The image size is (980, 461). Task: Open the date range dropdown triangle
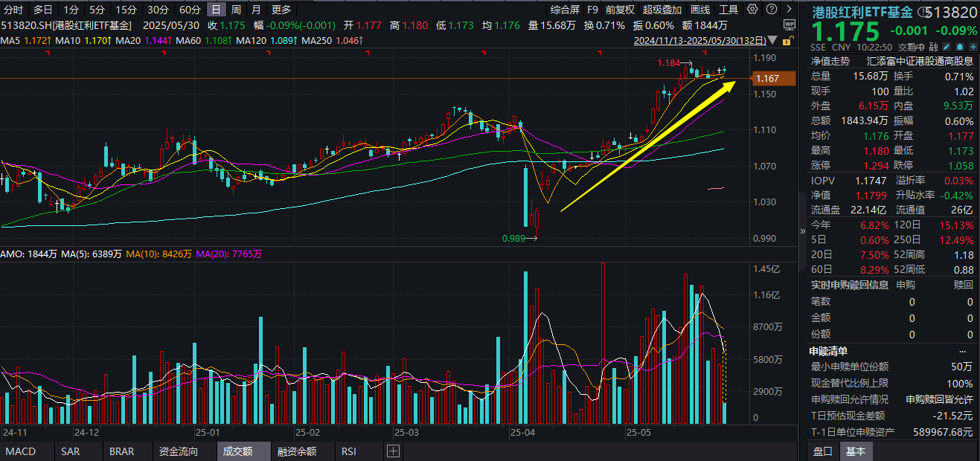coord(772,39)
